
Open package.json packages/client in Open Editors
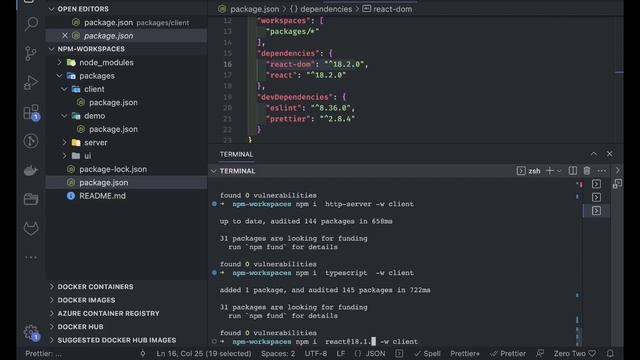coord(127,22)
